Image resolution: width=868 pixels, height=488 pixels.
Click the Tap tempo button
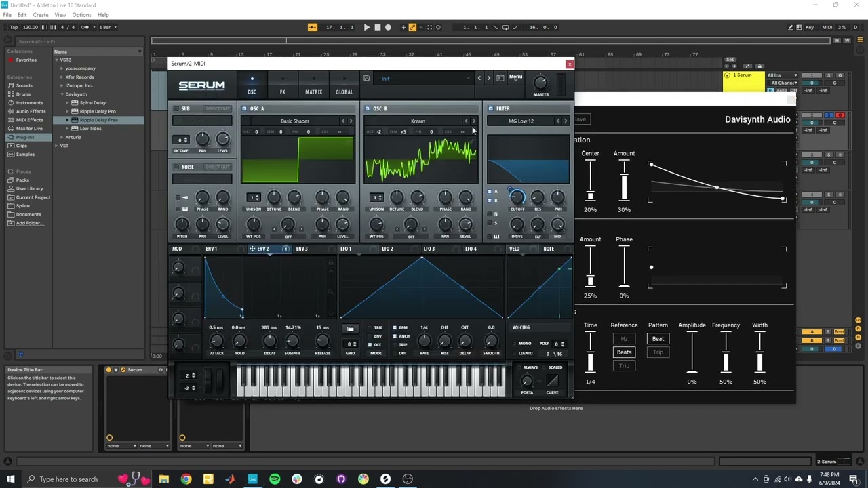(x=14, y=27)
